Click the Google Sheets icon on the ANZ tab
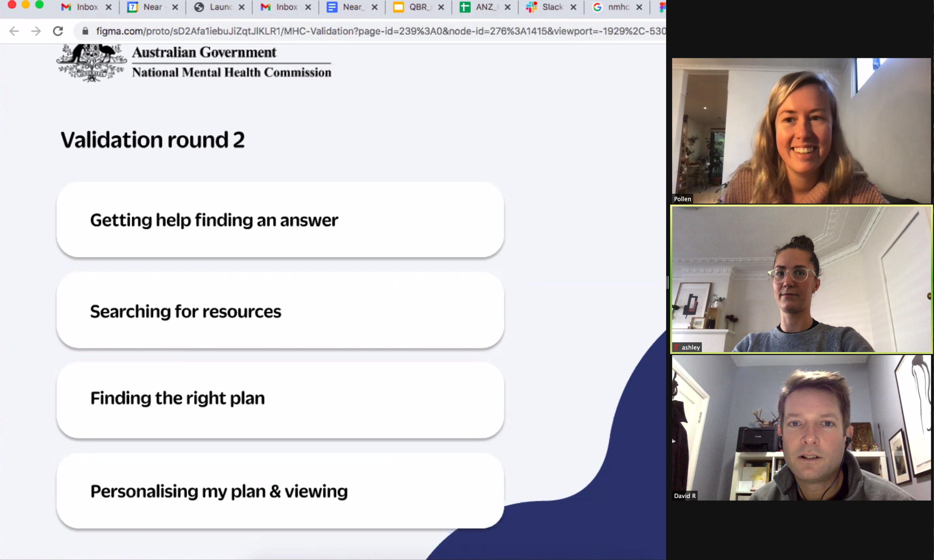The image size is (934, 560). [x=465, y=7]
